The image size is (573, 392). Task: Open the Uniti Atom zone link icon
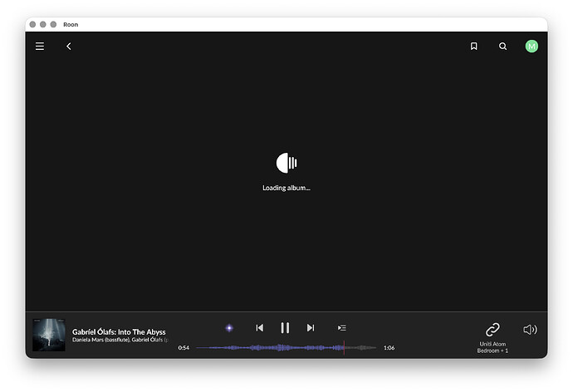tap(492, 330)
